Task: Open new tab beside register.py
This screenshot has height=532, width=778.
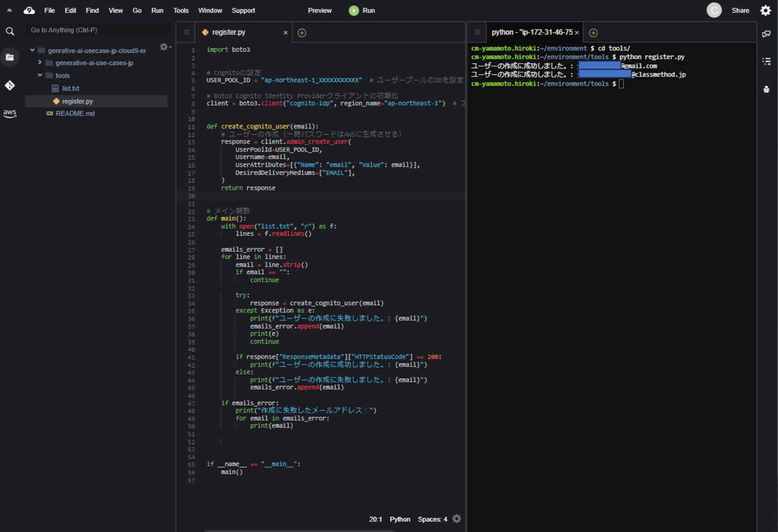Action: click(x=302, y=33)
